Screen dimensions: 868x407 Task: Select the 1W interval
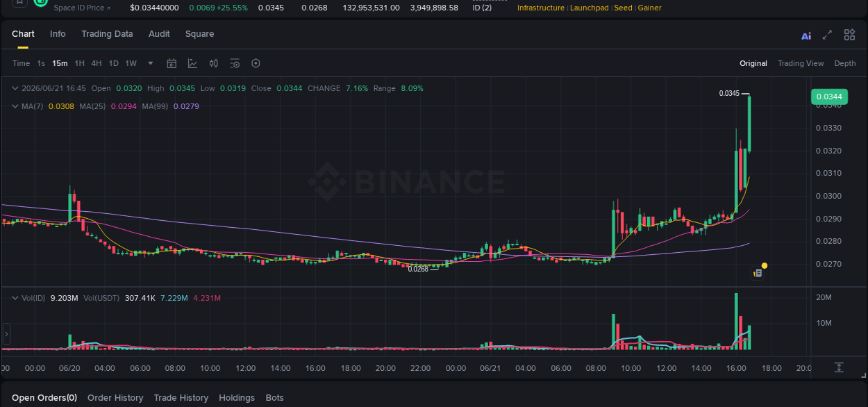pyautogui.click(x=131, y=63)
